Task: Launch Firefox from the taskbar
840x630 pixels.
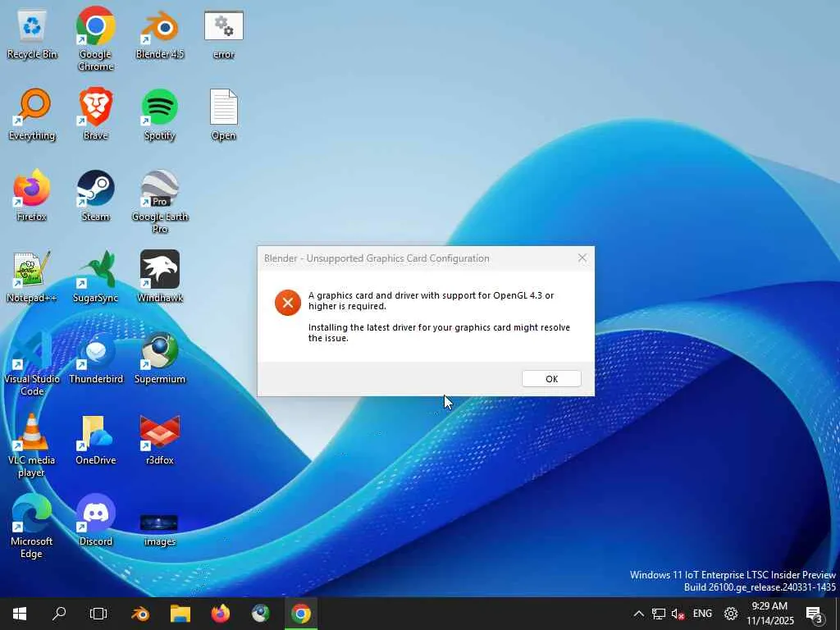Action: pos(221,614)
